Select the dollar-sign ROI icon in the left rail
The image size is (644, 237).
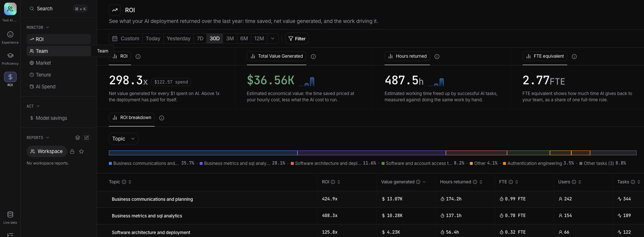pyautogui.click(x=10, y=77)
